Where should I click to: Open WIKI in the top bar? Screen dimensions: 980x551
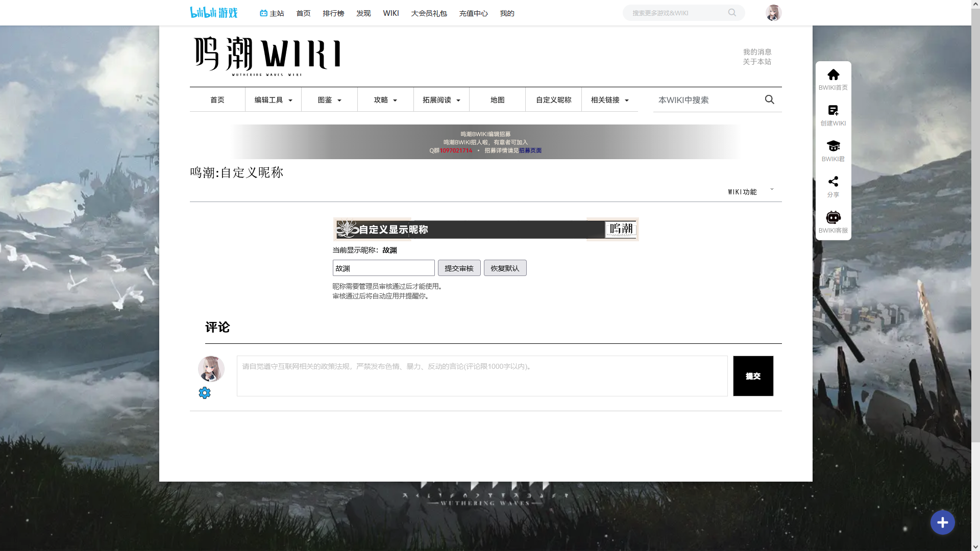point(391,13)
